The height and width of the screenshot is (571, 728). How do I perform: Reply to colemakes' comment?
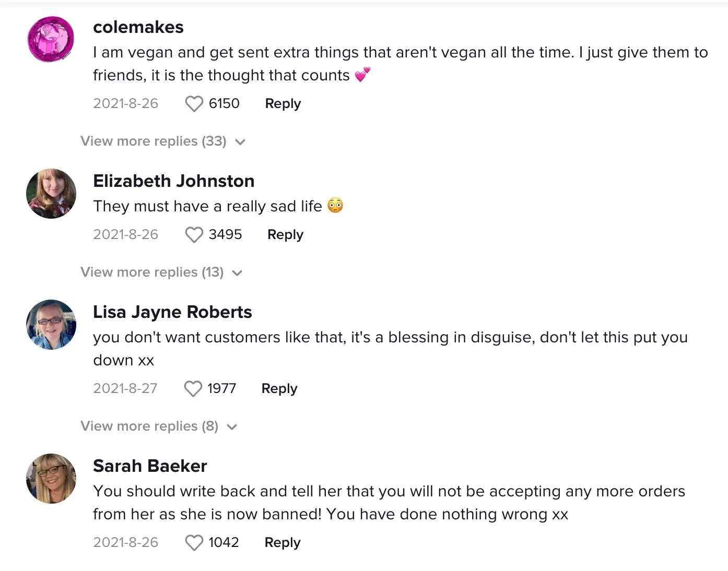[283, 104]
